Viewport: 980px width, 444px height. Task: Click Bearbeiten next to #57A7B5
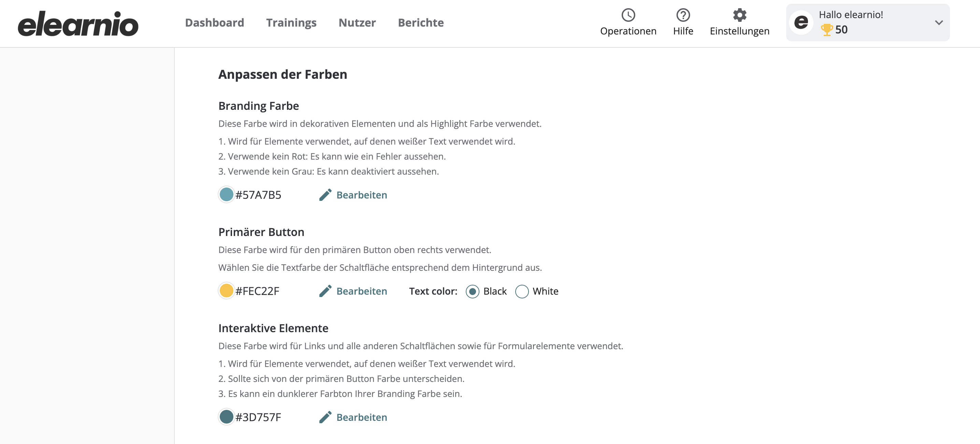(361, 195)
